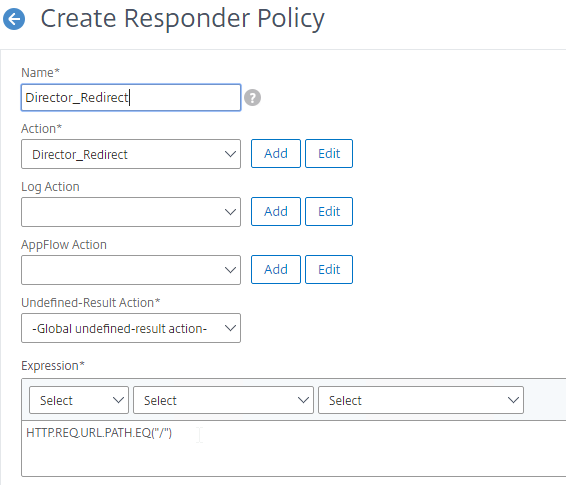Click the HTTP.REQ.URL.PATH.EQ expression text
Viewport: 566px width, 485px height.
pos(99,432)
